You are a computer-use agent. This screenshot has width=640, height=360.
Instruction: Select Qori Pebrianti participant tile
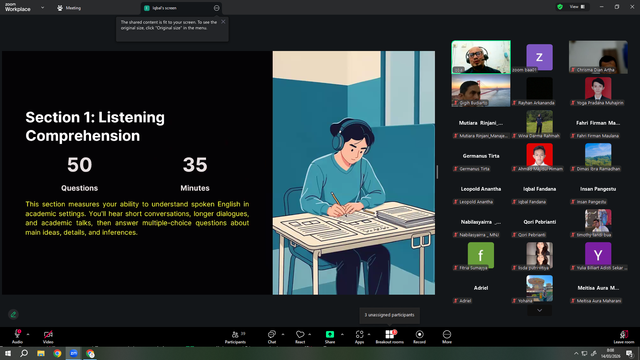click(539, 222)
